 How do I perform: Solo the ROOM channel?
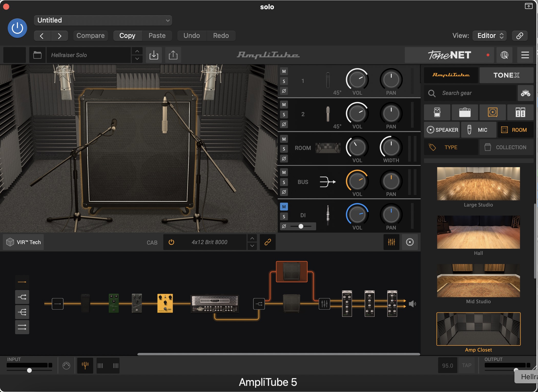(284, 149)
